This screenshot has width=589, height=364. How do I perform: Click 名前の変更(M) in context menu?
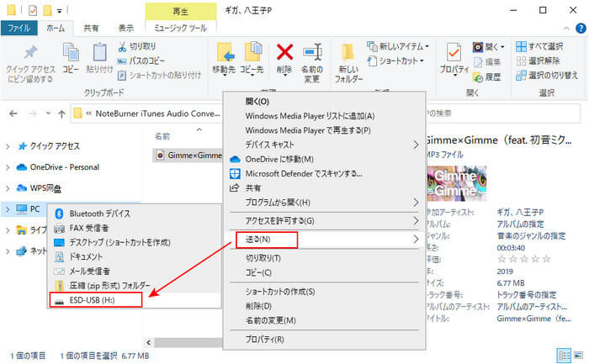pyautogui.click(x=325, y=320)
